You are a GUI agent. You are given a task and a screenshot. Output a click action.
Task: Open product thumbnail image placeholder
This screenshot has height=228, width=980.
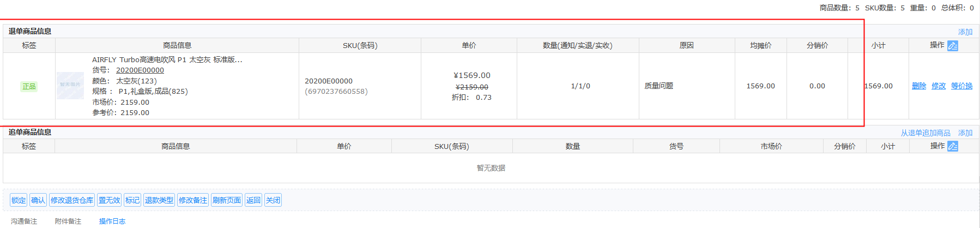(x=70, y=86)
